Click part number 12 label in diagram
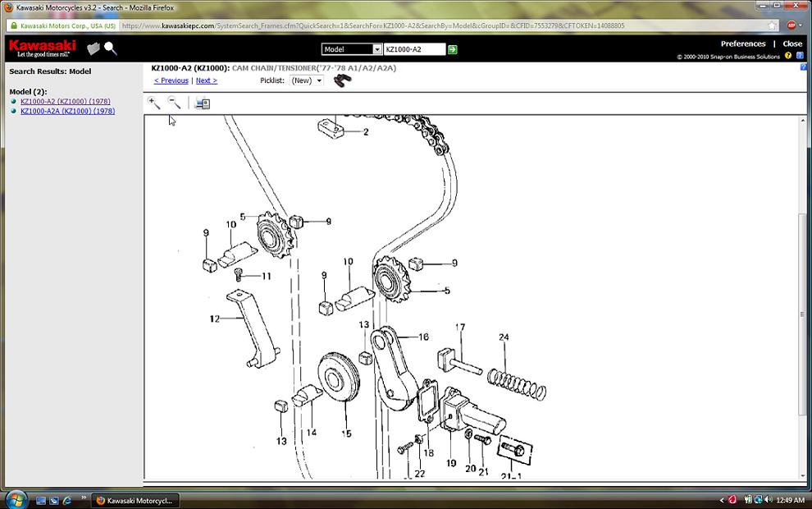Screen dimensions: 812x509 pyautogui.click(x=215, y=319)
